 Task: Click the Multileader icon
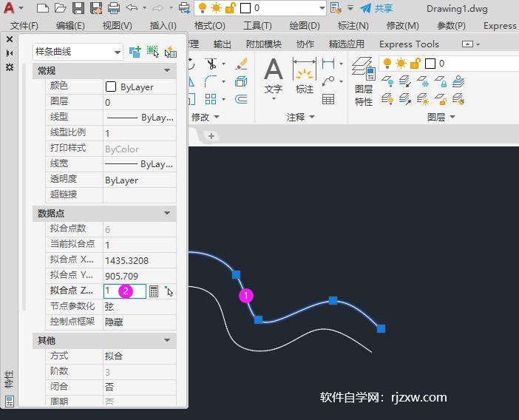tap(328, 81)
